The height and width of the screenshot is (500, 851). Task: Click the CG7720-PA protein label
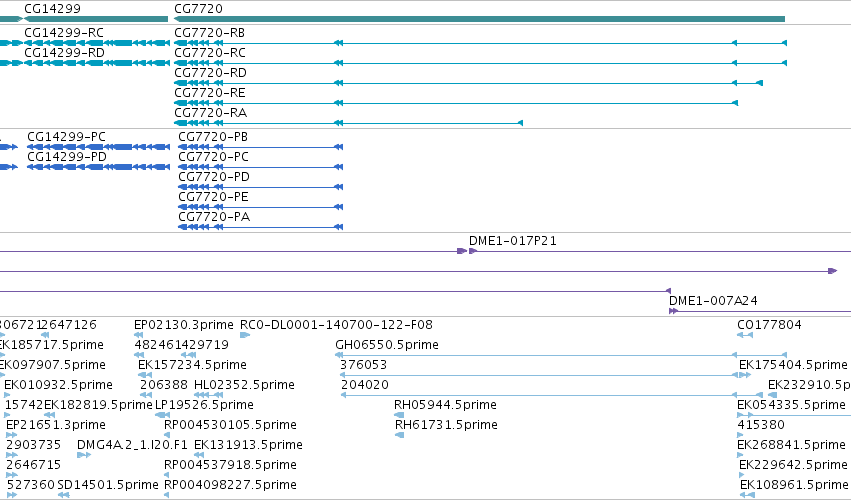[214, 218]
